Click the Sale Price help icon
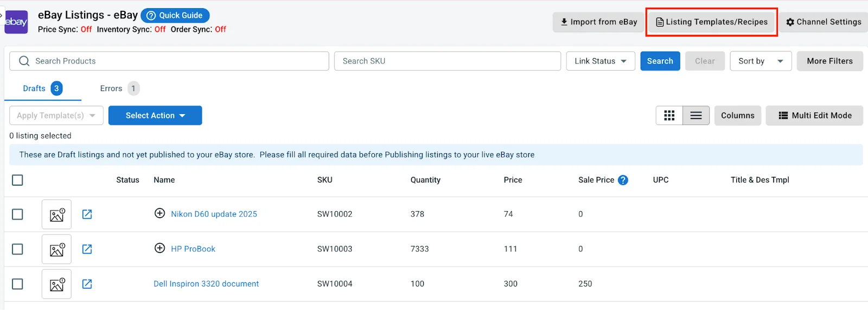The height and width of the screenshot is (310, 868). click(x=623, y=180)
